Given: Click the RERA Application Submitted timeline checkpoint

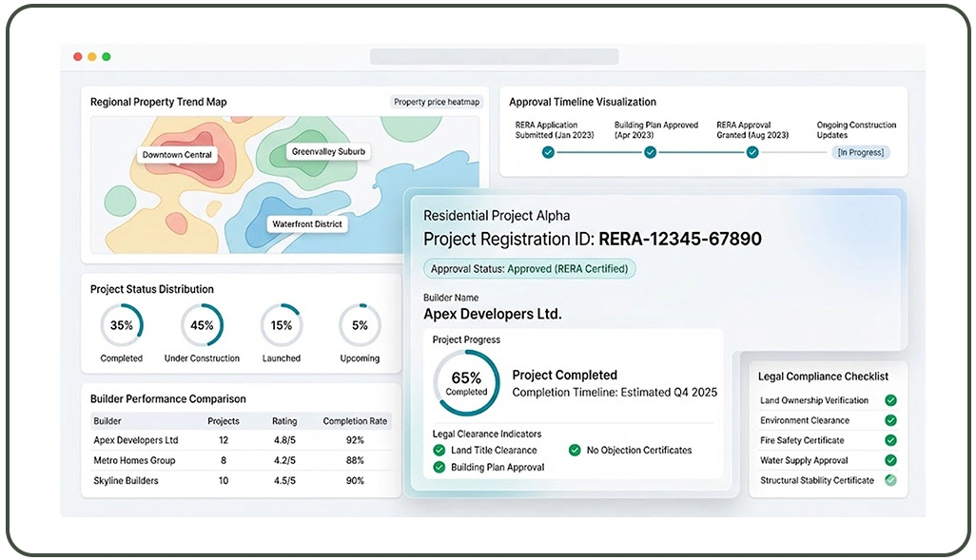Looking at the screenshot, I should pos(548,152).
